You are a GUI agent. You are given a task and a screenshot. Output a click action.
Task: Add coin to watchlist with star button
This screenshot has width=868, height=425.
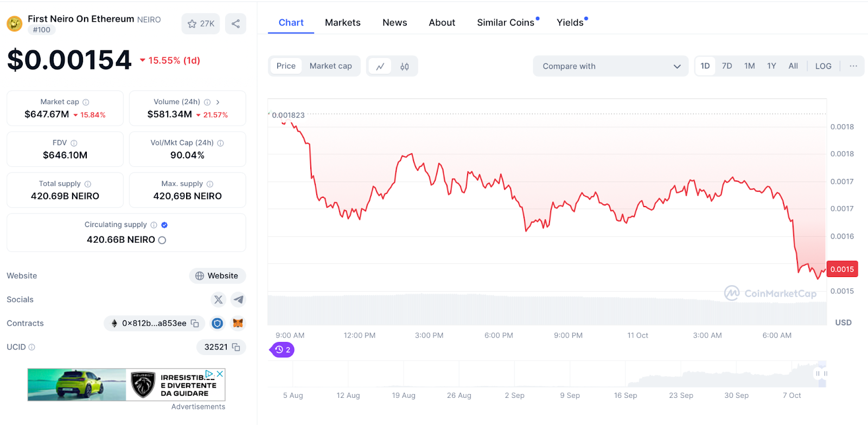201,23
